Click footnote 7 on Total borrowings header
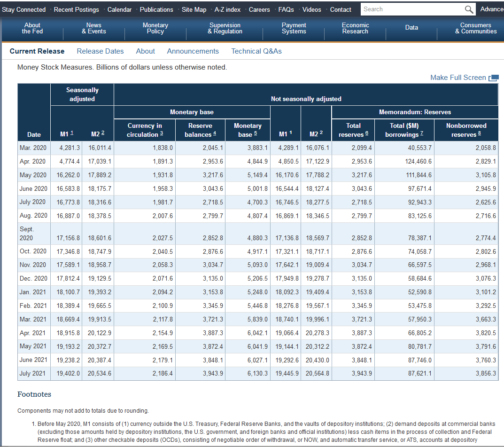504x447 pixels. 422,134
